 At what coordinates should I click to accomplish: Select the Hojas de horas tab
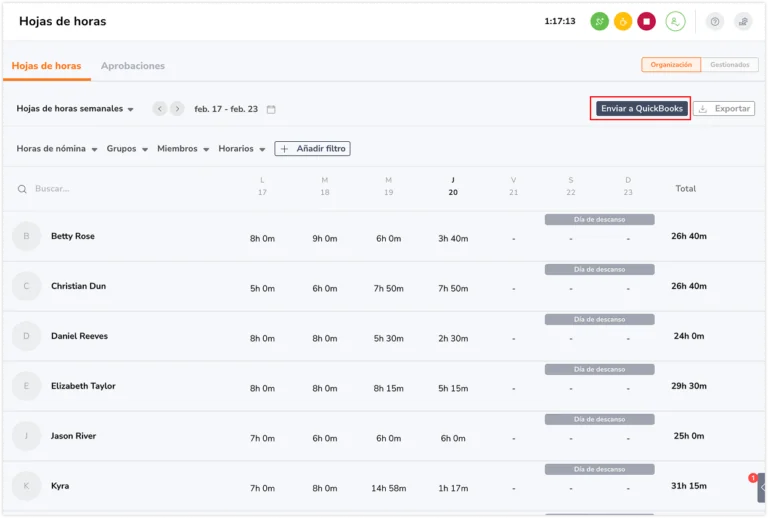pyautogui.click(x=47, y=66)
